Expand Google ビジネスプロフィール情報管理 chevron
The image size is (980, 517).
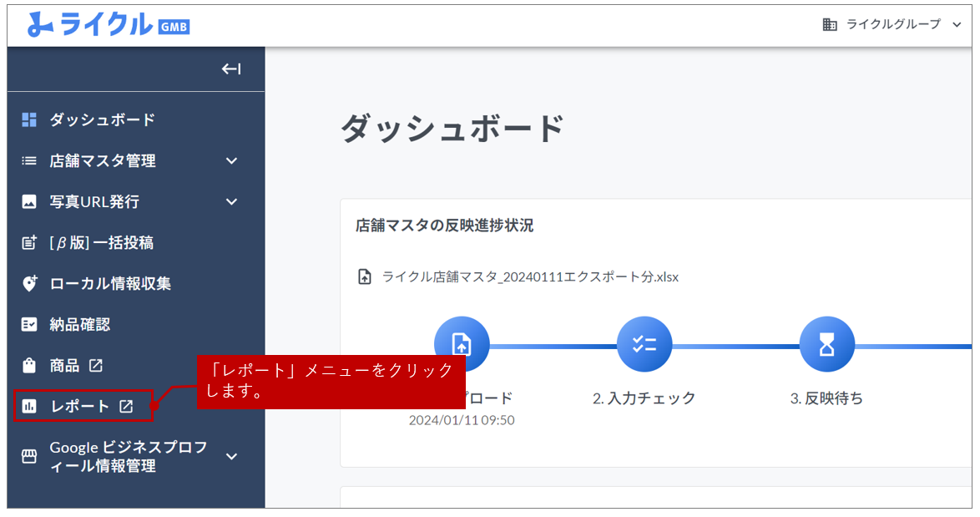tap(232, 457)
